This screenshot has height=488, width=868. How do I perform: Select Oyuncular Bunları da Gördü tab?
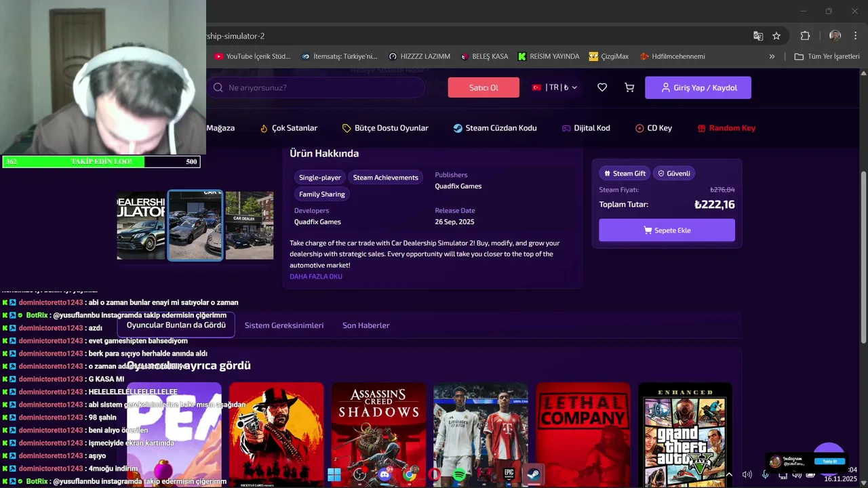tap(176, 325)
